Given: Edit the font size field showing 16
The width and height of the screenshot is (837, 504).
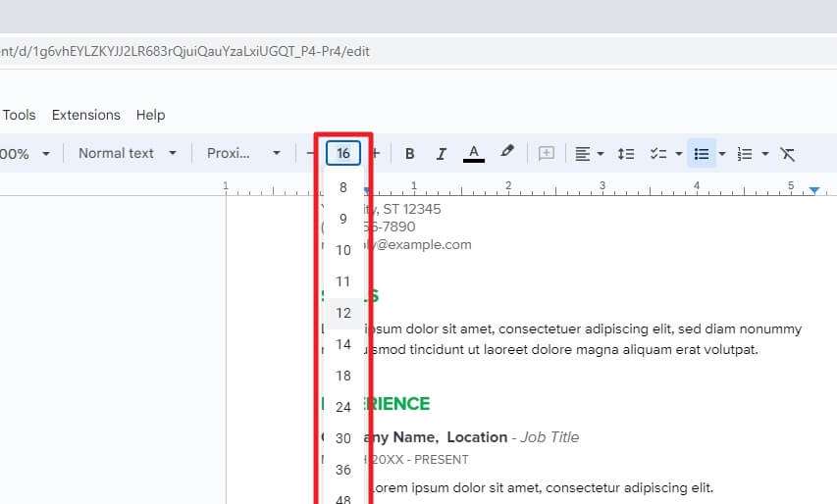Looking at the screenshot, I should 343,154.
